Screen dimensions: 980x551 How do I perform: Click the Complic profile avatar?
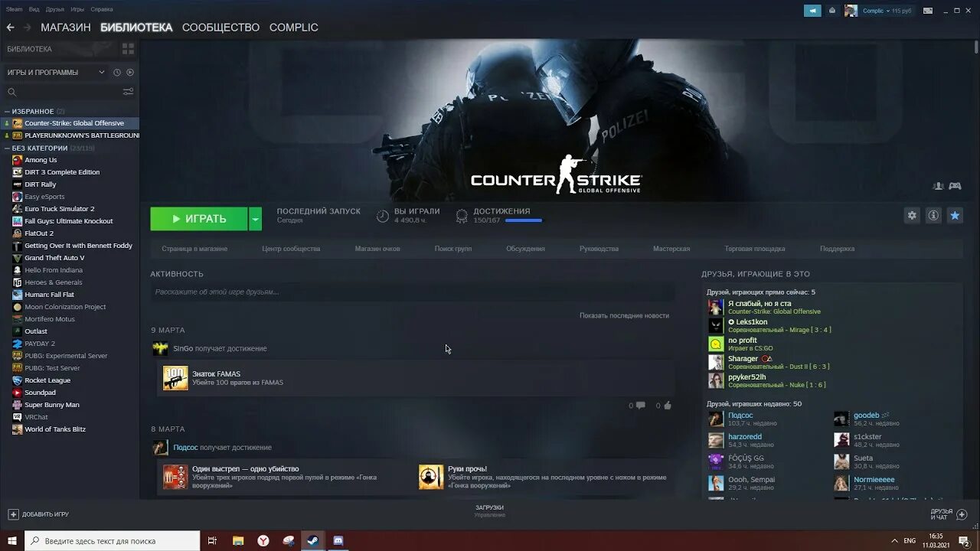pos(851,11)
